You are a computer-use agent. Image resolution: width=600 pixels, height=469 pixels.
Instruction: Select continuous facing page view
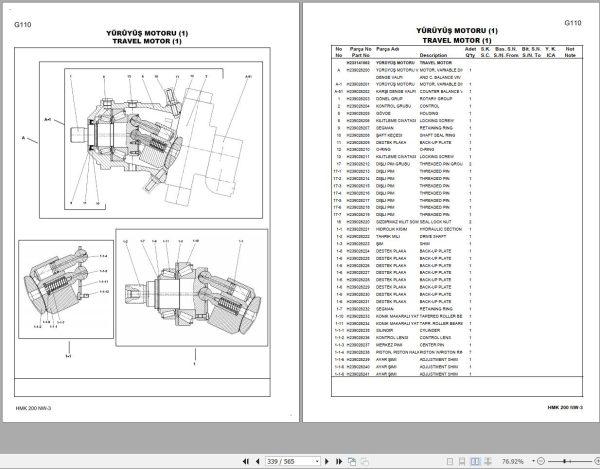[x=488, y=461]
